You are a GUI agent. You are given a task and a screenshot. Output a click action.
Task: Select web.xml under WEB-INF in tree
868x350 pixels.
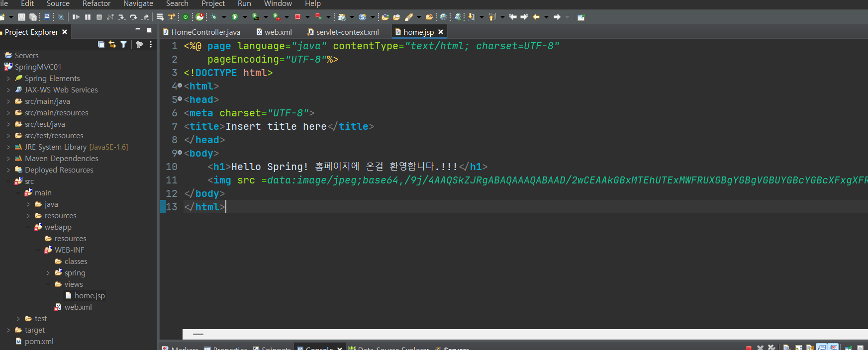[73, 307]
